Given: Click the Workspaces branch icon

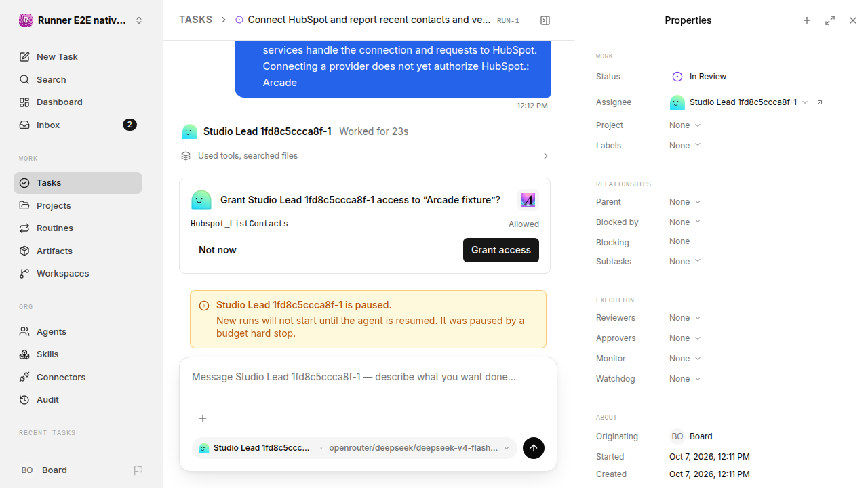Looking at the screenshot, I should click(24, 274).
